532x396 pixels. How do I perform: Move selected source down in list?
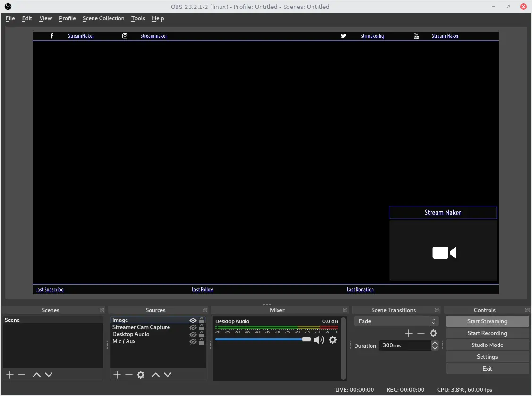point(168,375)
